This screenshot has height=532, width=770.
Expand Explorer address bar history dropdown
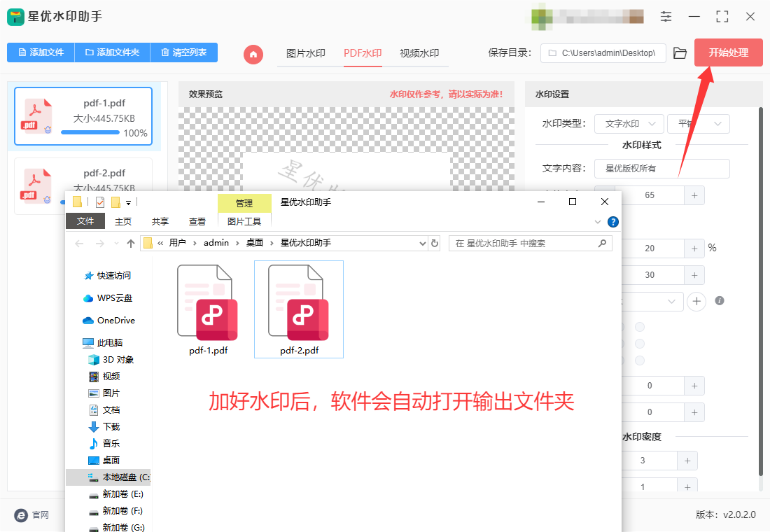point(422,243)
